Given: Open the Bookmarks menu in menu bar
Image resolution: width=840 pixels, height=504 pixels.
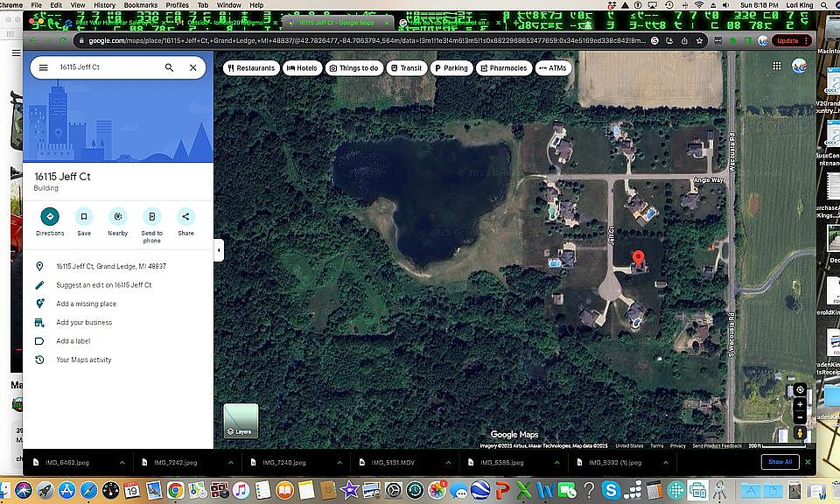Looking at the screenshot, I should [140, 5].
